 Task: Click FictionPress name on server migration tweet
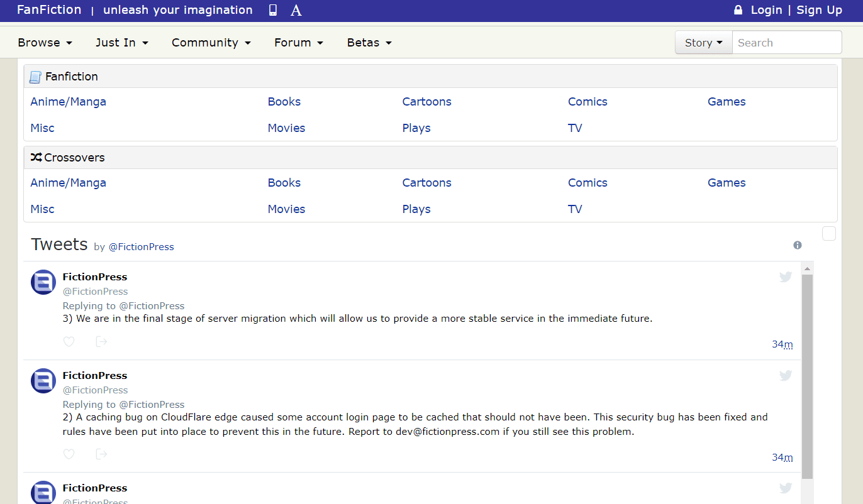[95, 277]
